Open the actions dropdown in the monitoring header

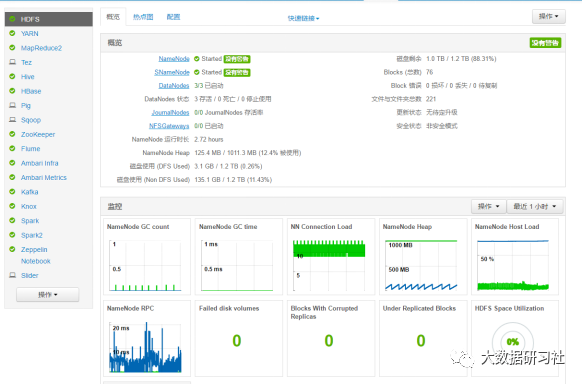(489, 206)
